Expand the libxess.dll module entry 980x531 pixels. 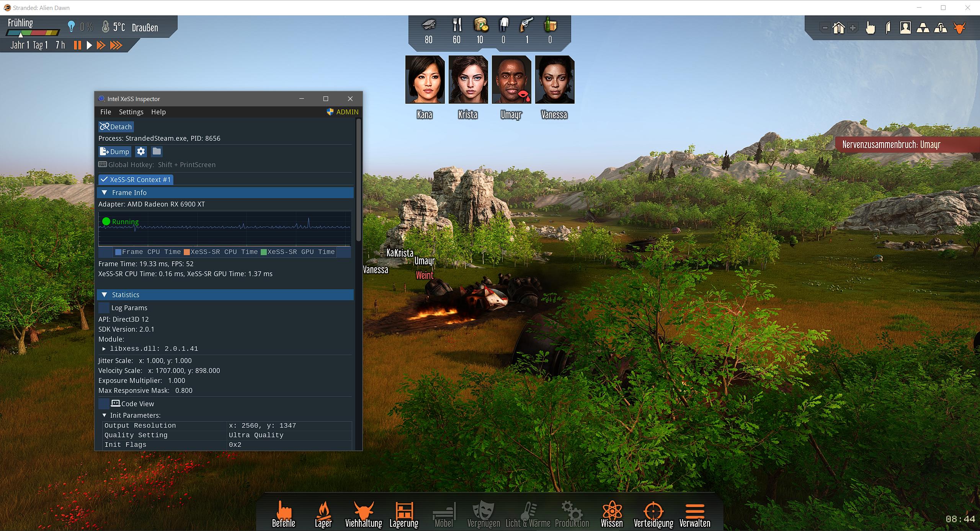pyautogui.click(x=104, y=349)
